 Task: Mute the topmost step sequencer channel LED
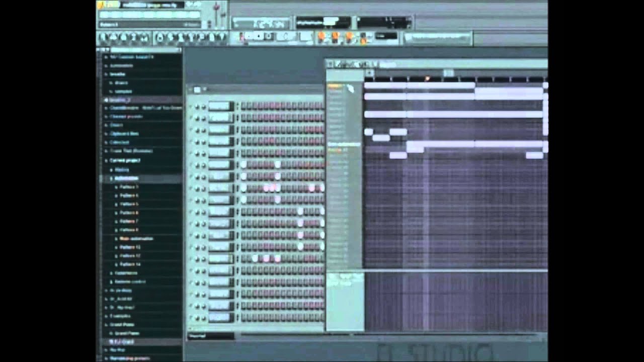[x=191, y=106]
